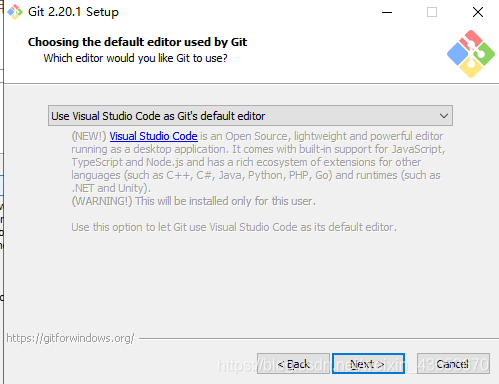Click "Use this option to let Git use" description
Image resolution: width=499 pixels, height=384 pixels.
coord(234,227)
